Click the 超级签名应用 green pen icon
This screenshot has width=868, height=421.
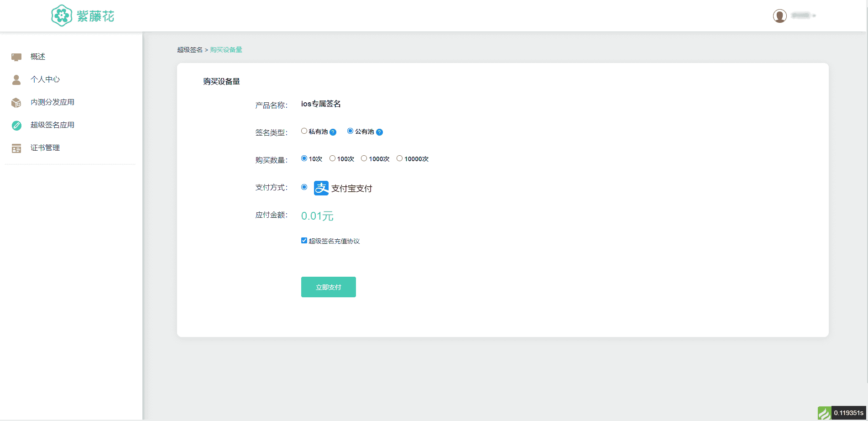tap(16, 126)
